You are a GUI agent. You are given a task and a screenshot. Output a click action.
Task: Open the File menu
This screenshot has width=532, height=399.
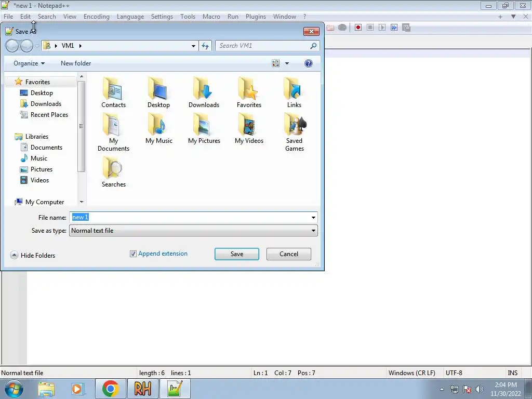click(8, 17)
